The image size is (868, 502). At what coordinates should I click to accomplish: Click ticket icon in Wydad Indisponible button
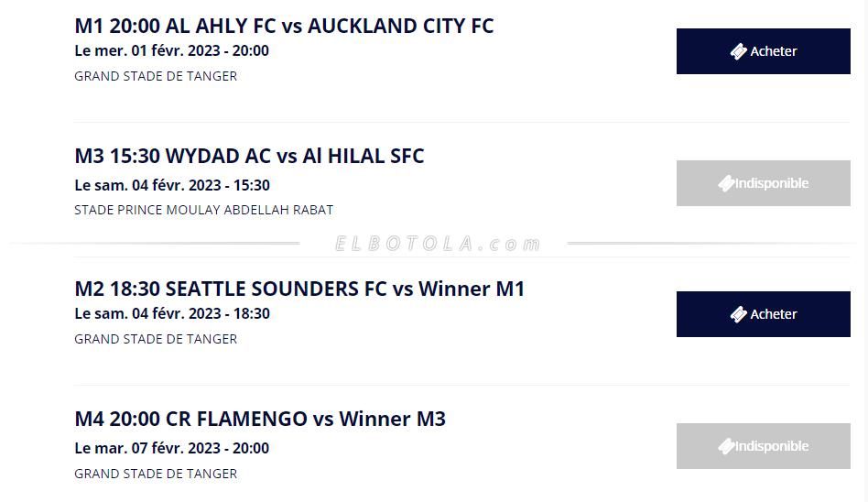(x=726, y=183)
